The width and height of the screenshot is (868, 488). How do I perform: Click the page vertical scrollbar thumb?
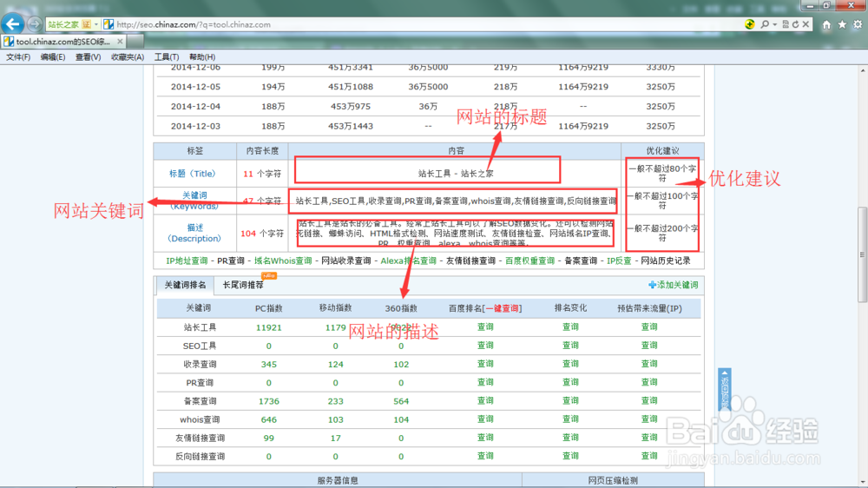point(863,254)
